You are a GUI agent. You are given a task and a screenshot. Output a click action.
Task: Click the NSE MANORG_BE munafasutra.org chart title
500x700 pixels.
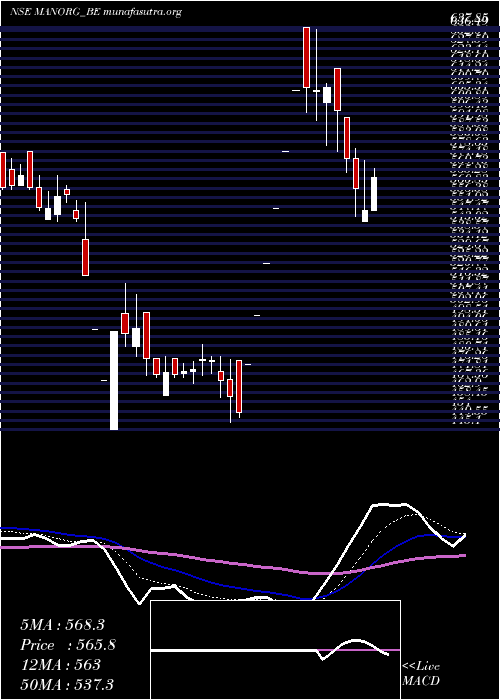(x=96, y=12)
